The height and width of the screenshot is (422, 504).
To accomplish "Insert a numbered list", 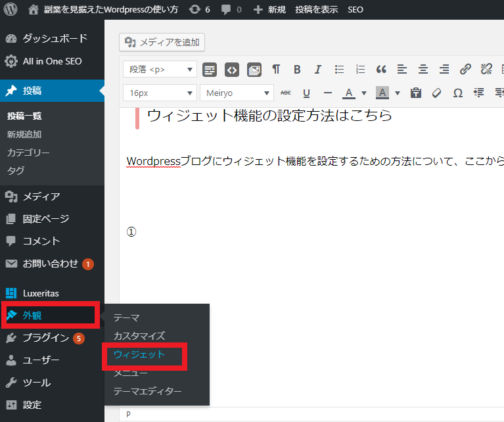I will click(x=360, y=69).
